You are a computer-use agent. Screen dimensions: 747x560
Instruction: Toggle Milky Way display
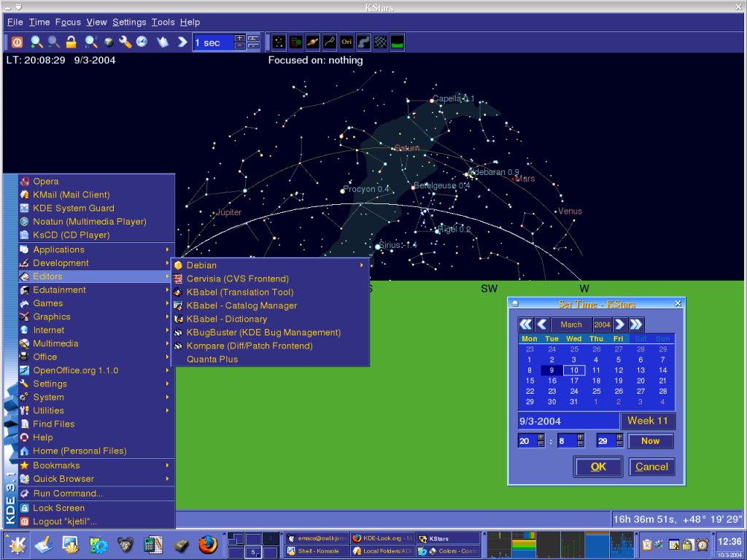363,42
